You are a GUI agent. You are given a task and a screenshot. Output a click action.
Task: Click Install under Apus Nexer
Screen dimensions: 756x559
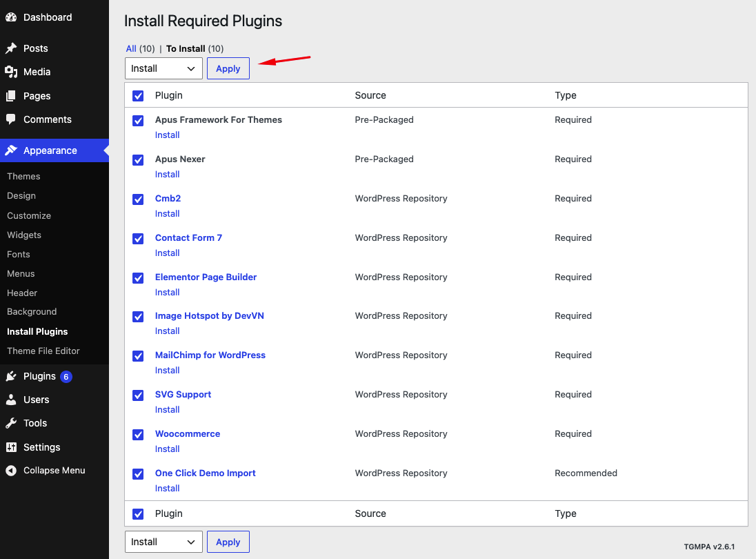pos(168,174)
